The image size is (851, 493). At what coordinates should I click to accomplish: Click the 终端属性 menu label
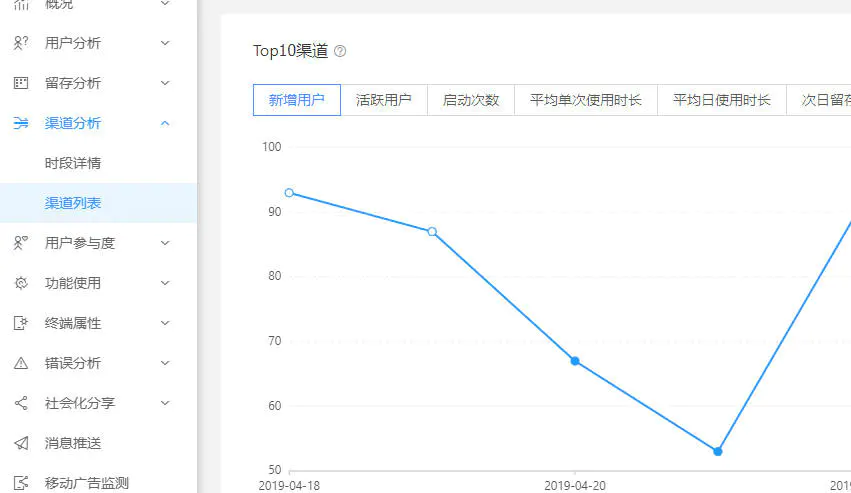pyautogui.click(x=73, y=323)
